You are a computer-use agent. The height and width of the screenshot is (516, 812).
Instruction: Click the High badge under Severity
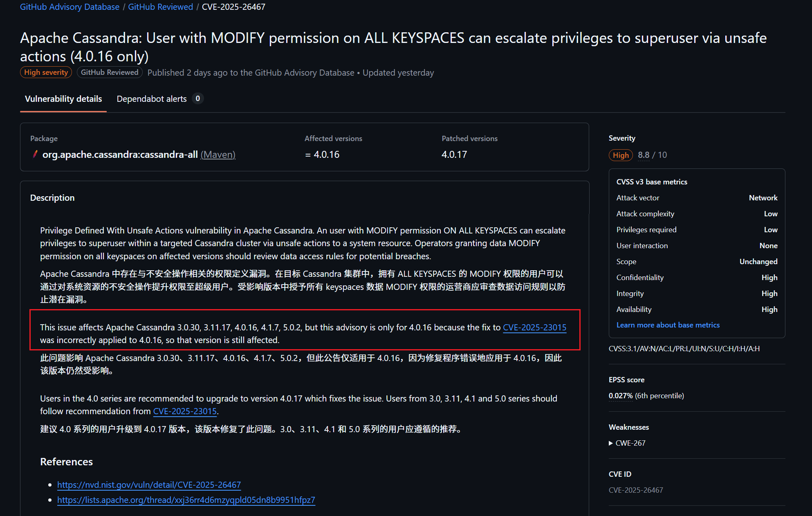(620, 155)
